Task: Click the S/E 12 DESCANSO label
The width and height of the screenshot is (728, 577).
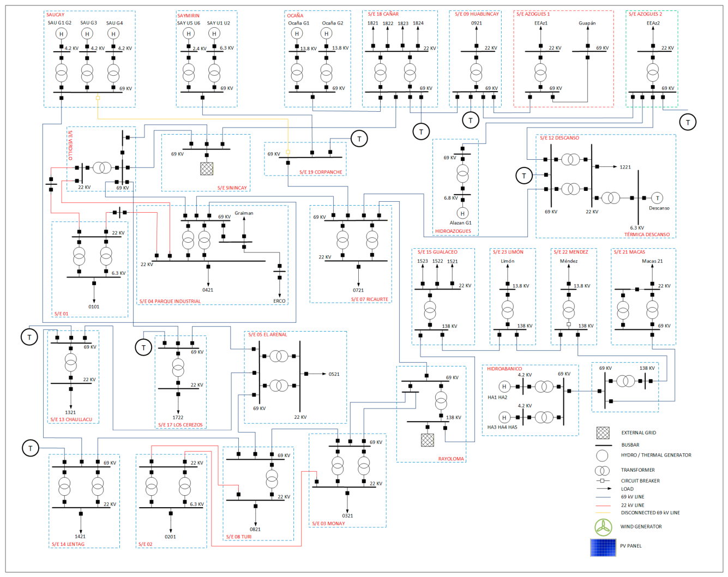Action: pyautogui.click(x=559, y=138)
